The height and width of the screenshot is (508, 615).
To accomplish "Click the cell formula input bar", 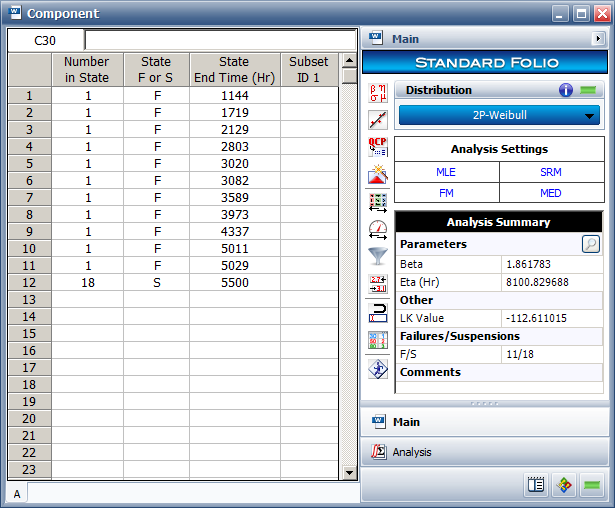I will (220, 41).
